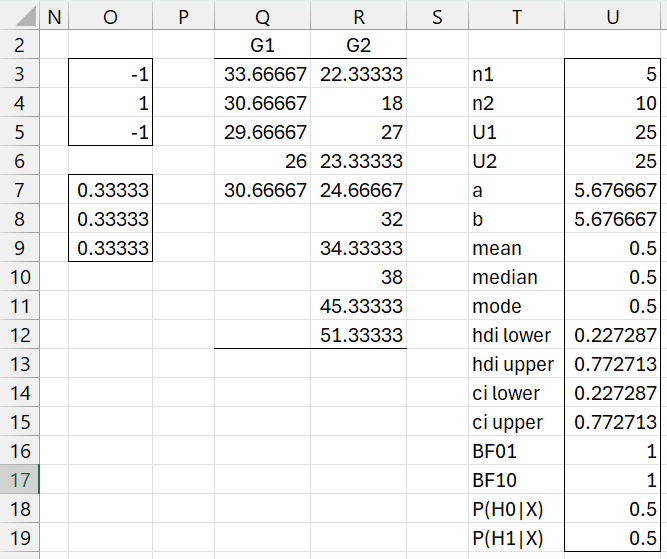Select cell containing 33.66667

click(x=262, y=74)
